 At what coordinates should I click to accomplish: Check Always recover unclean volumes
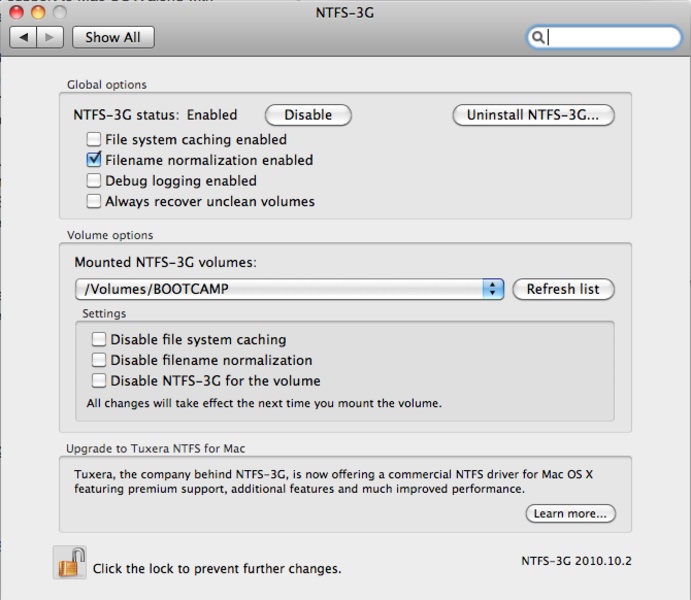coord(94,201)
